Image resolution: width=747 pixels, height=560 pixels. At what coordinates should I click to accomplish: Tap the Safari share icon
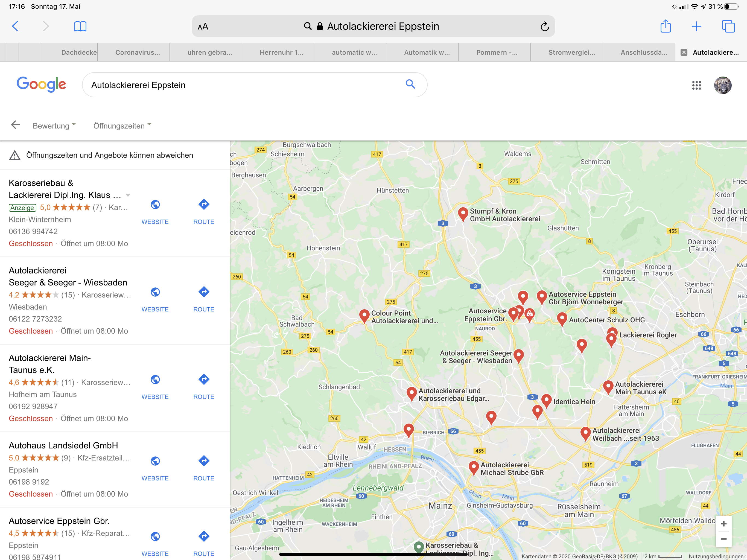[665, 26]
